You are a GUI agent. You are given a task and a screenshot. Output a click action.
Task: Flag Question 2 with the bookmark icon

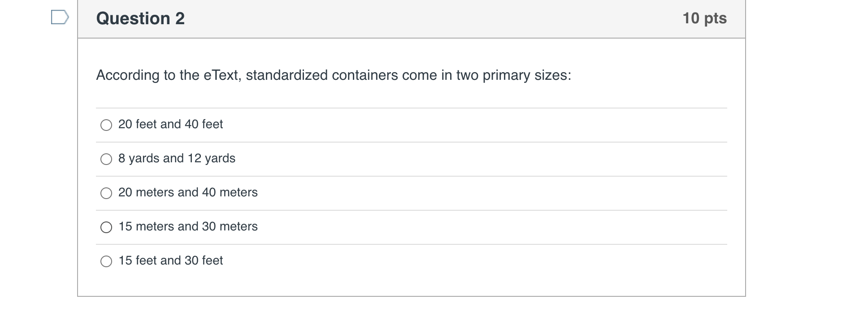tap(60, 18)
